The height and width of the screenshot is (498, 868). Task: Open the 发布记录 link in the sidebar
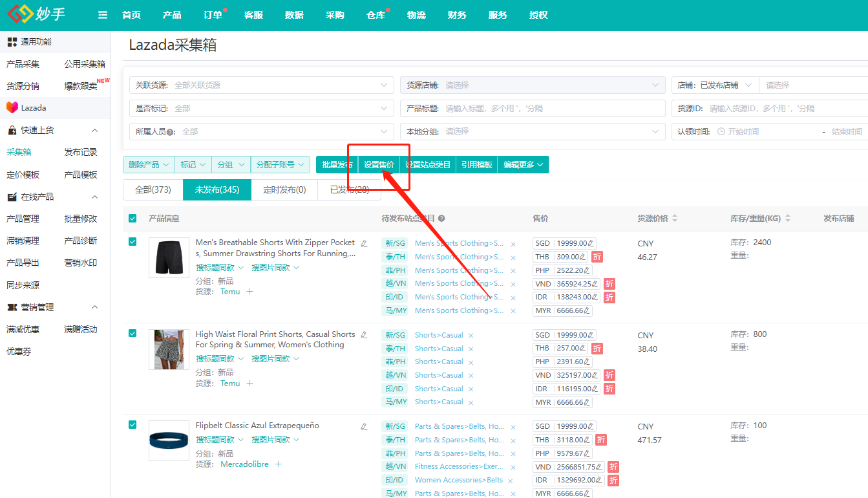81,153
